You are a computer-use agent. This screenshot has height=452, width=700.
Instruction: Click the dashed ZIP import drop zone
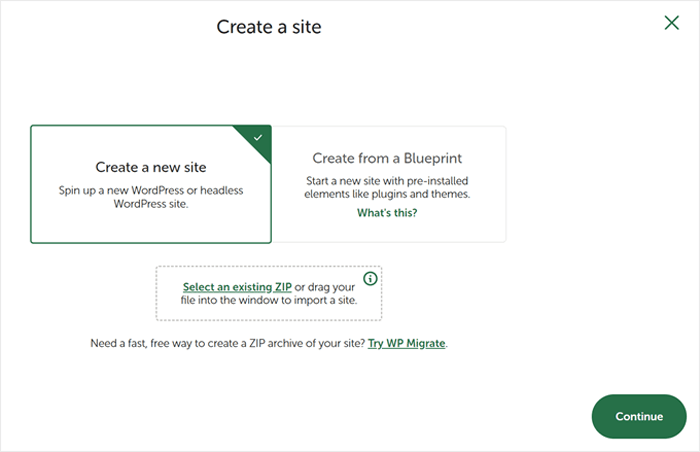(x=269, y=305)
